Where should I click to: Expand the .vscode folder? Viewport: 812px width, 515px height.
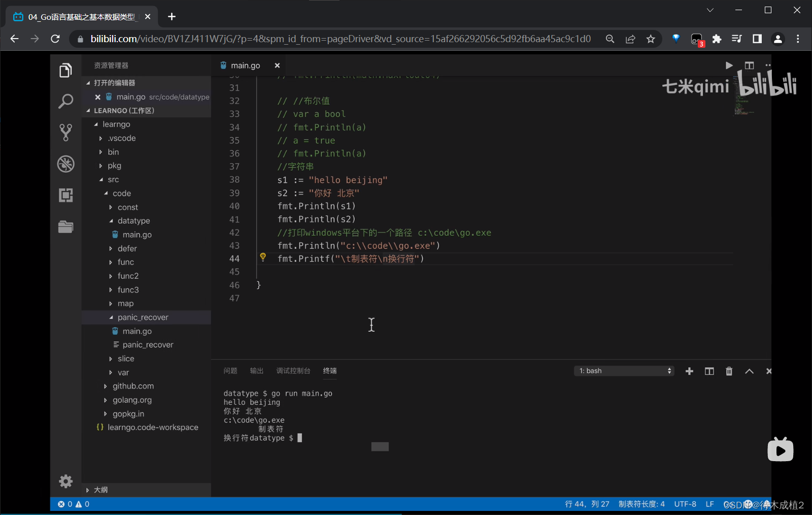click(146, 138)
